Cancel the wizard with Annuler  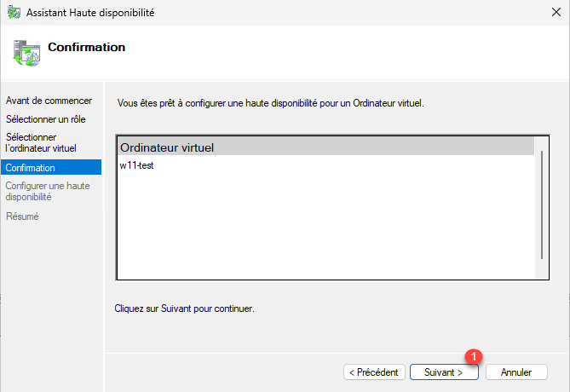coord(516,372)
